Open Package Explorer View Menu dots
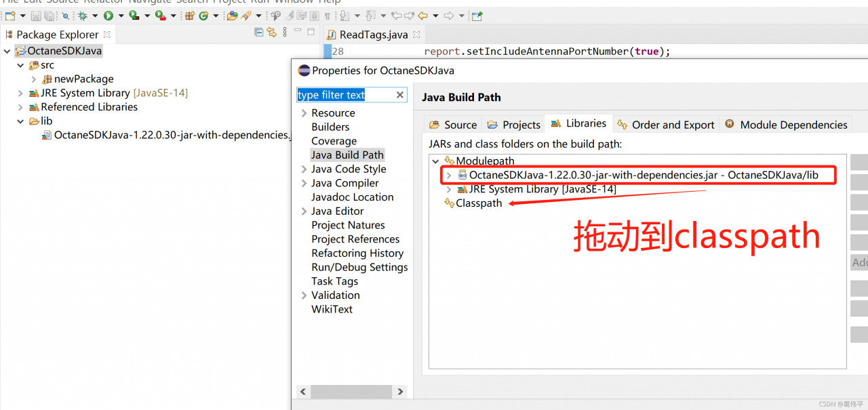Viewport: 868px width, 410px height. 285,33
